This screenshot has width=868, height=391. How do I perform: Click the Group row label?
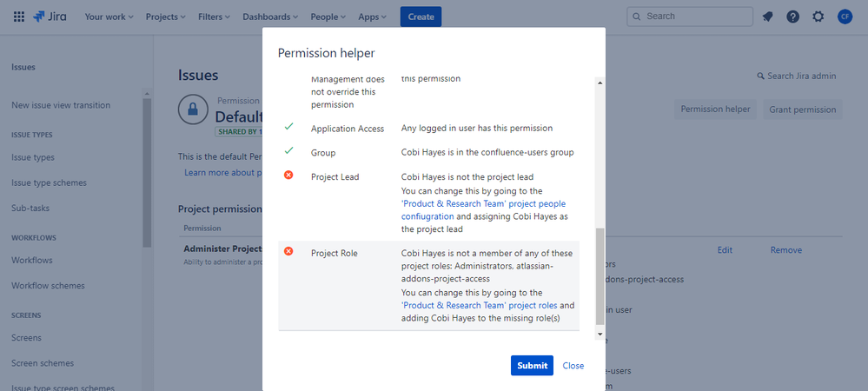(323, 152)
